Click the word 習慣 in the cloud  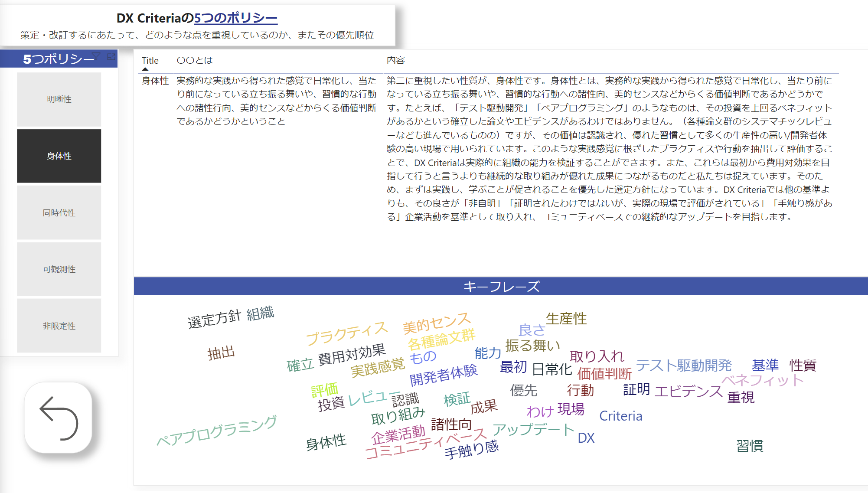click(x=750, y=446)
